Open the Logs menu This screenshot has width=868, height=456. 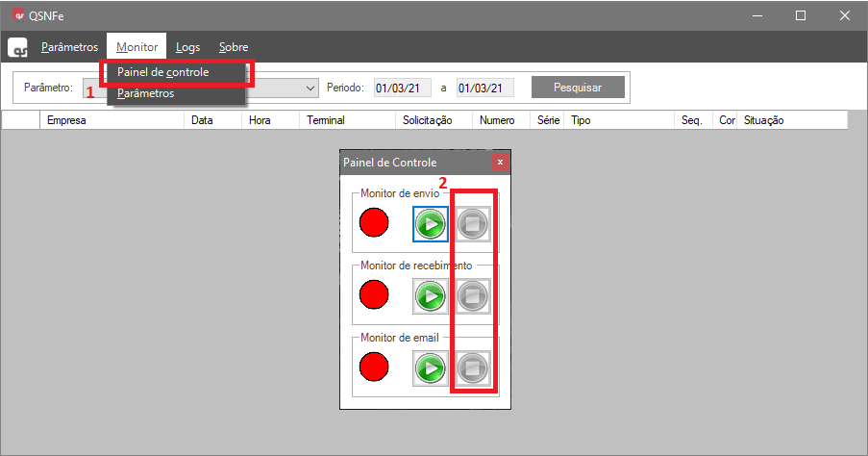[187, 47]
